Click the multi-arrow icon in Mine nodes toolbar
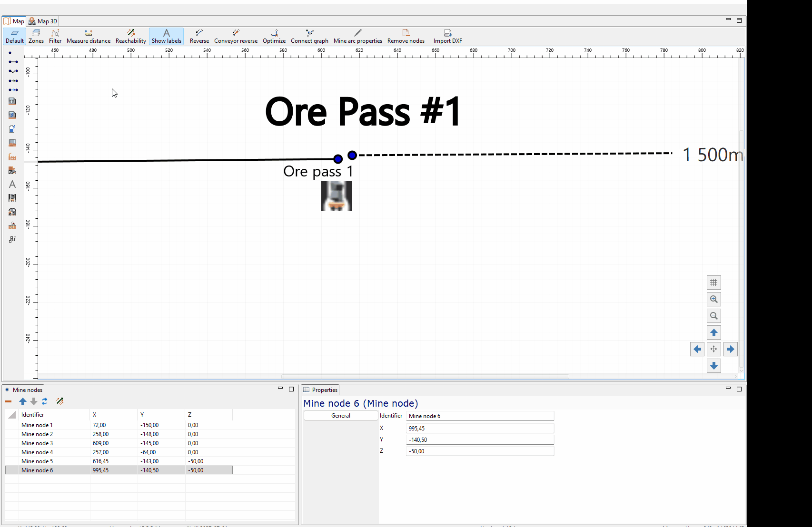The image size is (812, 527). (x=59, y=401)
